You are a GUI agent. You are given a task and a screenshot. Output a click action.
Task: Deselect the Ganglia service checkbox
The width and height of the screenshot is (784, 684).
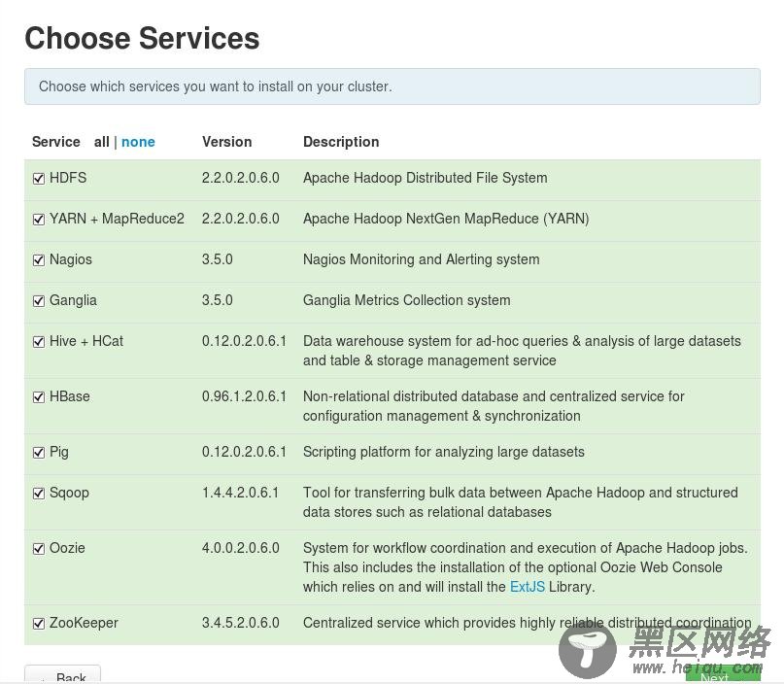39,301
